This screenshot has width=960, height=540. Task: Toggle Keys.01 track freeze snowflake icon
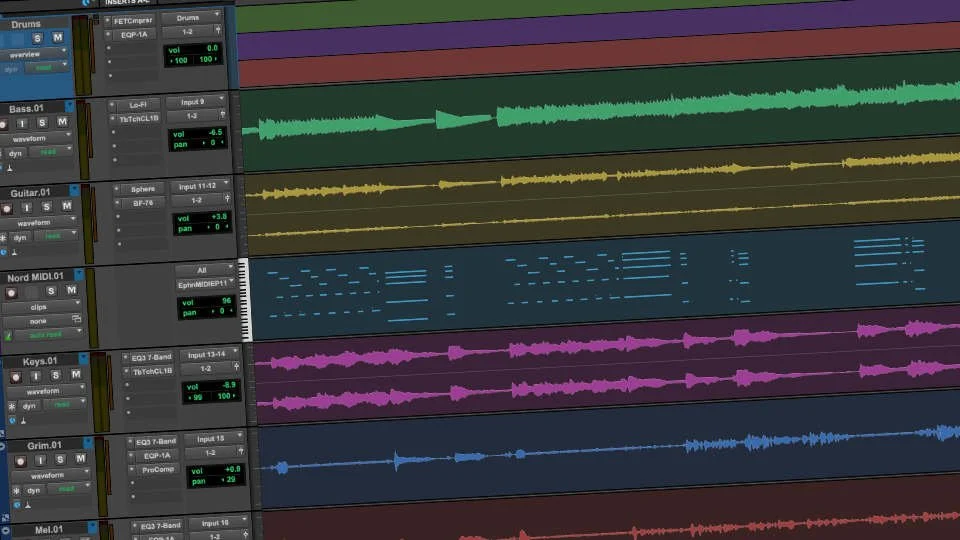(x=12, y=407)
